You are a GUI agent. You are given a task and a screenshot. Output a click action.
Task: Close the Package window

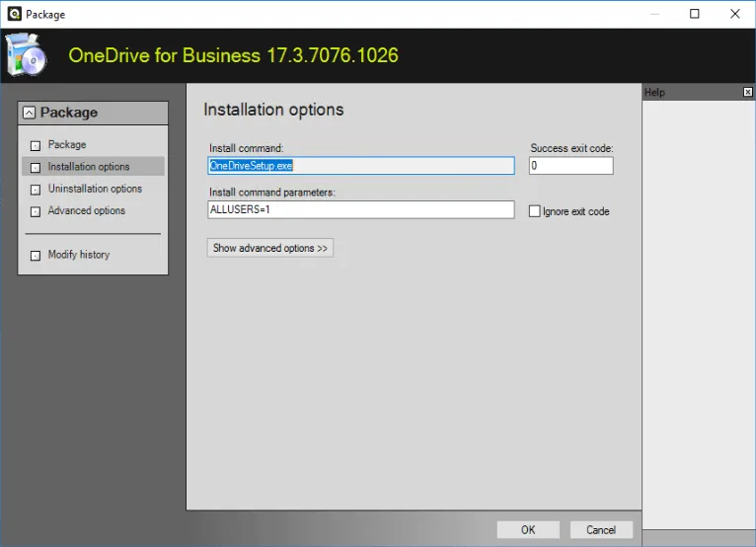[735, 14]
